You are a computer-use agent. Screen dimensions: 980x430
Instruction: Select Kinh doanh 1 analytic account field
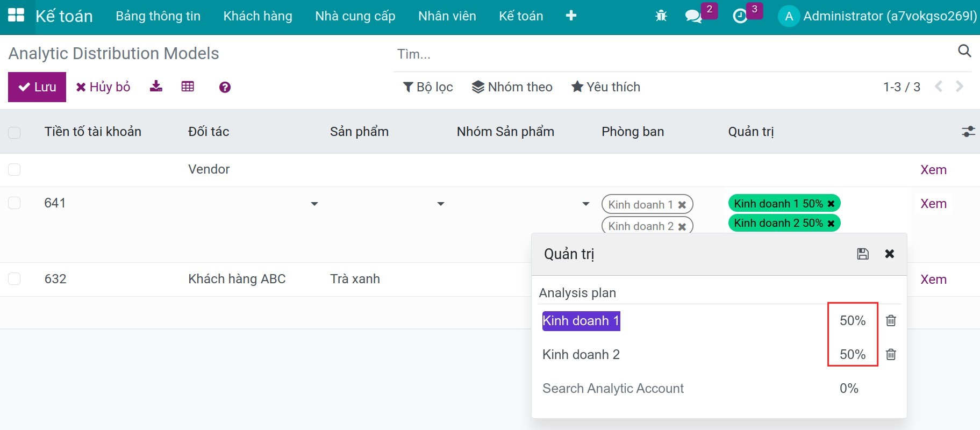(581, 321)
